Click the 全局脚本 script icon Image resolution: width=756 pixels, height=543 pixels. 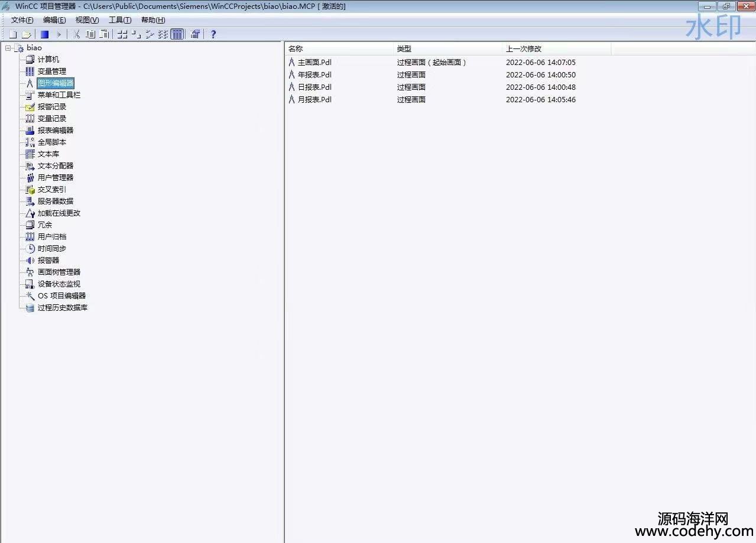pyautogui.click(x=30, y=142)
